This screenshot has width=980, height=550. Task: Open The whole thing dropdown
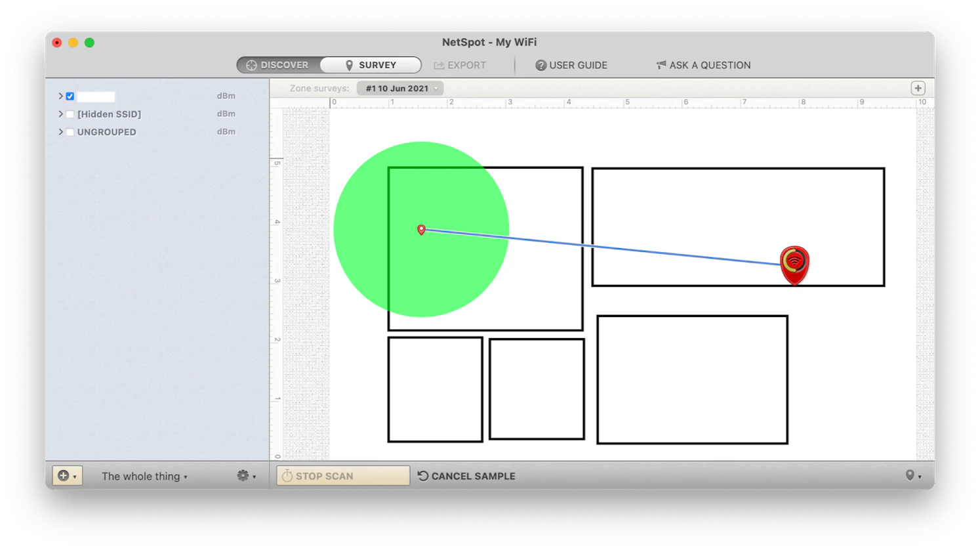click(x=144, y=476)
